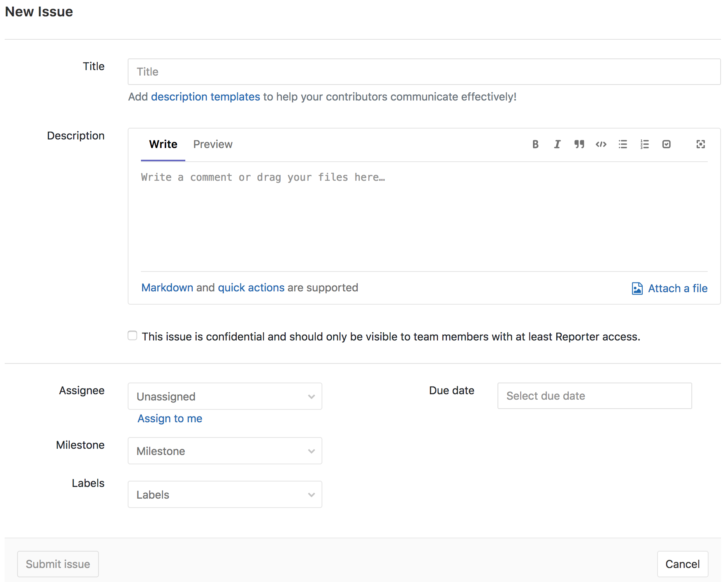728x582 pixels.
Task: Click into the description comment textarea
Action: click(424, 216)
